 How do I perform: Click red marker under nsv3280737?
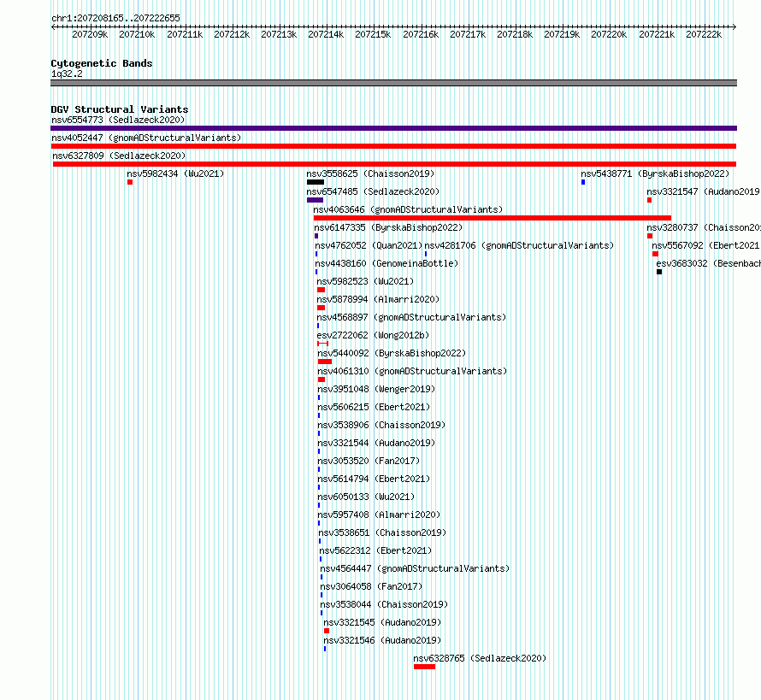[x=650, y=236]
